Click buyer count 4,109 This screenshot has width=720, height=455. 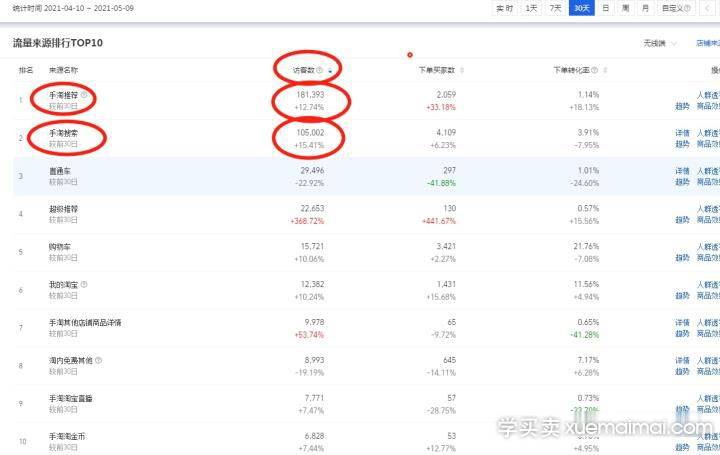446,133
